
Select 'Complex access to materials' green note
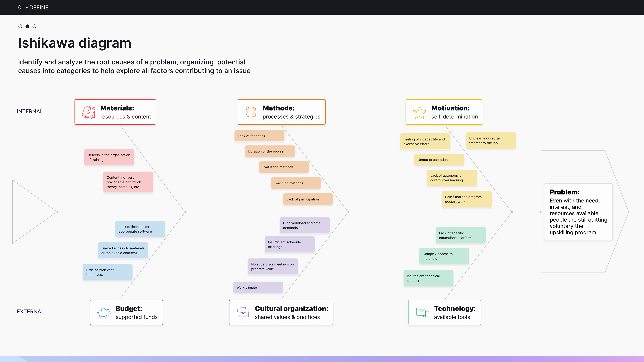444,256
